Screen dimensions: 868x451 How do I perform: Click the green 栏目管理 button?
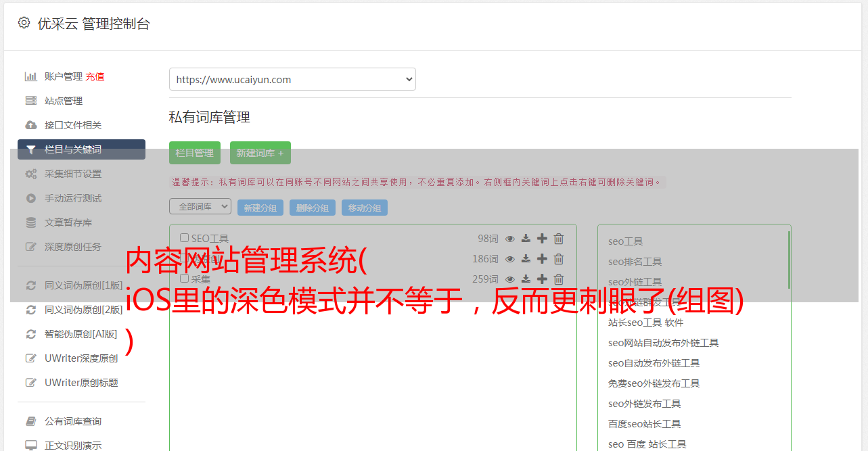(x=195, y=153)
